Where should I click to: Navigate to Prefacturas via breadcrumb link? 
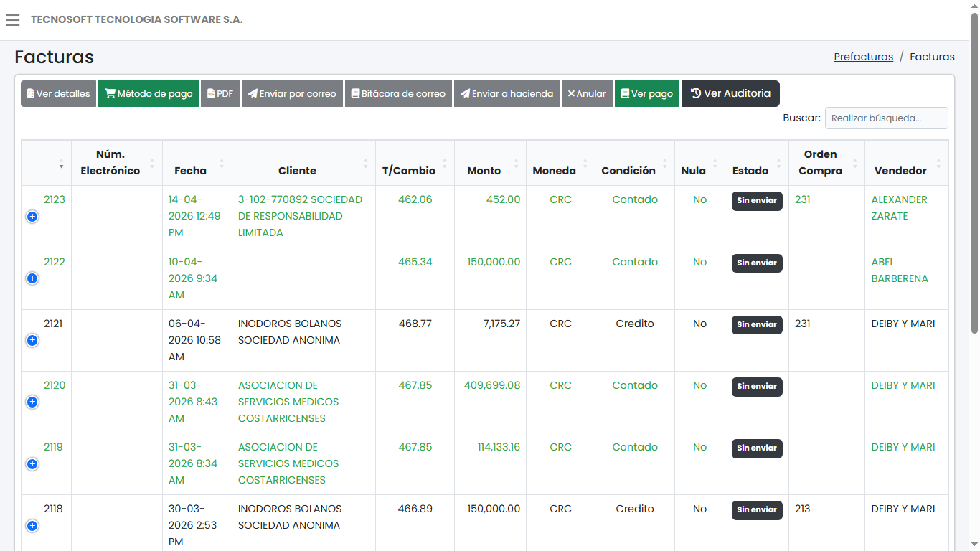click(863, 57)
